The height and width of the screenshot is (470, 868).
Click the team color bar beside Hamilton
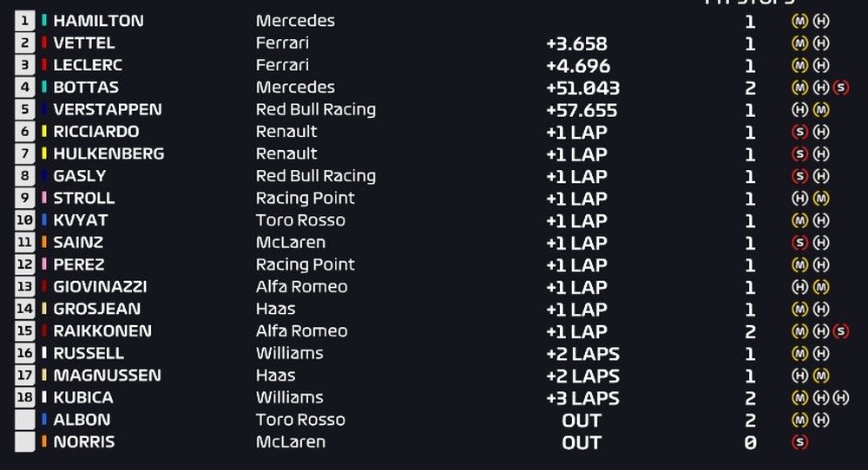point(43,21)
